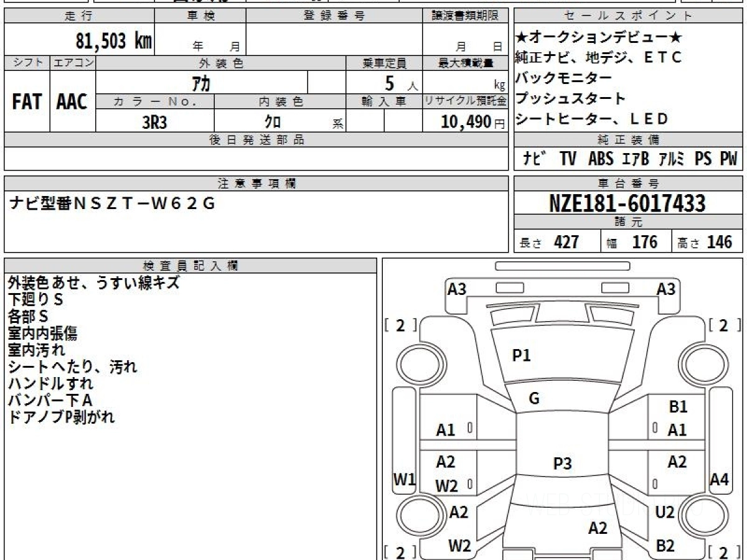Select the プッシュスタート sales point

pos(571,98)
